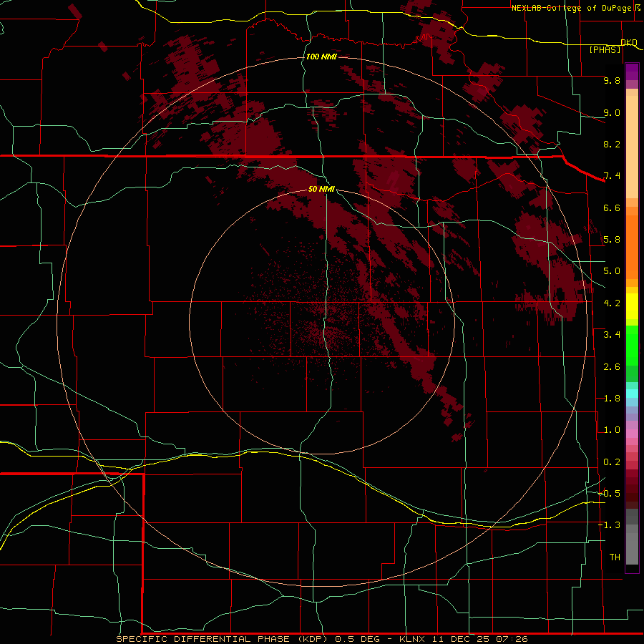Select the -0.5 scale value
644x644 pixels.
point(610,494)
